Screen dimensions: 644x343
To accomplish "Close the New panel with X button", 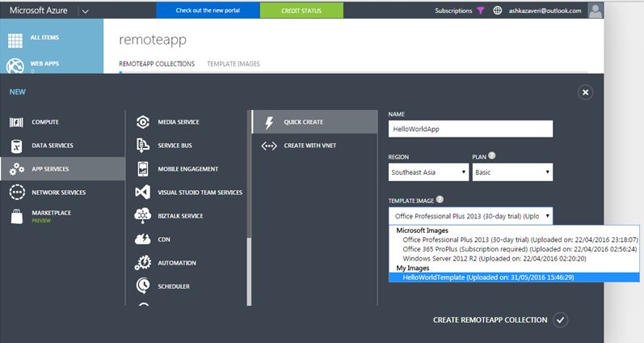I will [x=585, y=92].
